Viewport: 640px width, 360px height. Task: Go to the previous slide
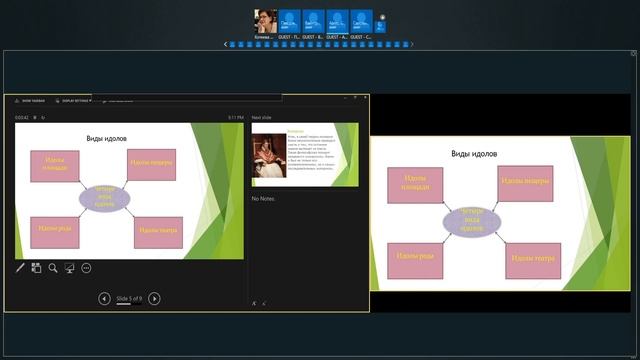tap(104, 299)
